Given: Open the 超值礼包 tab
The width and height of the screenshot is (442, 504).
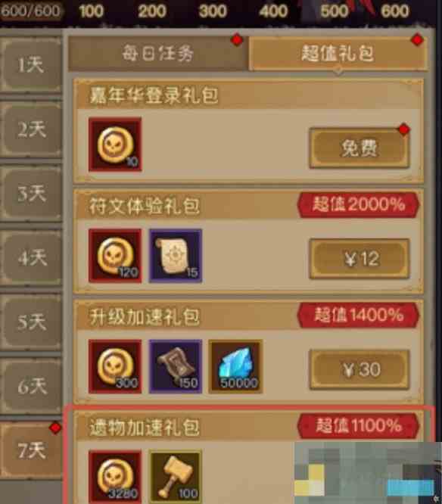Looking at the screenshot, I should coord(338,54).
